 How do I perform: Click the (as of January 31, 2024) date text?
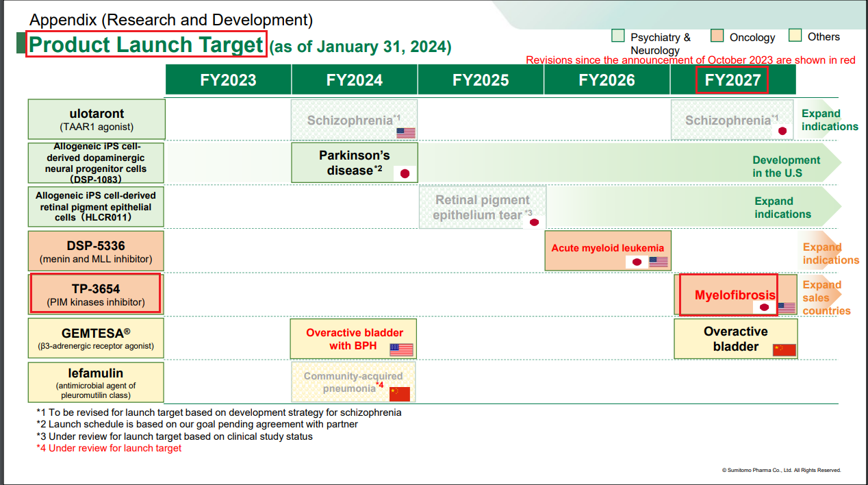coord(360,47)
